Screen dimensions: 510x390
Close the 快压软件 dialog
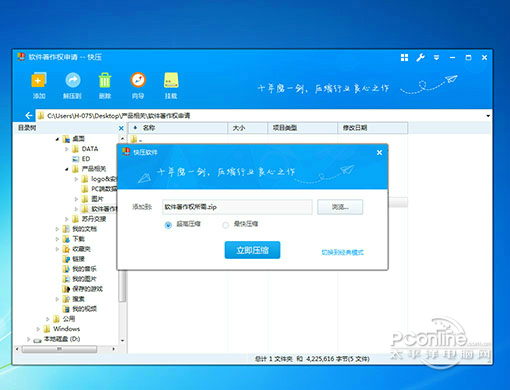coord(379,152)
